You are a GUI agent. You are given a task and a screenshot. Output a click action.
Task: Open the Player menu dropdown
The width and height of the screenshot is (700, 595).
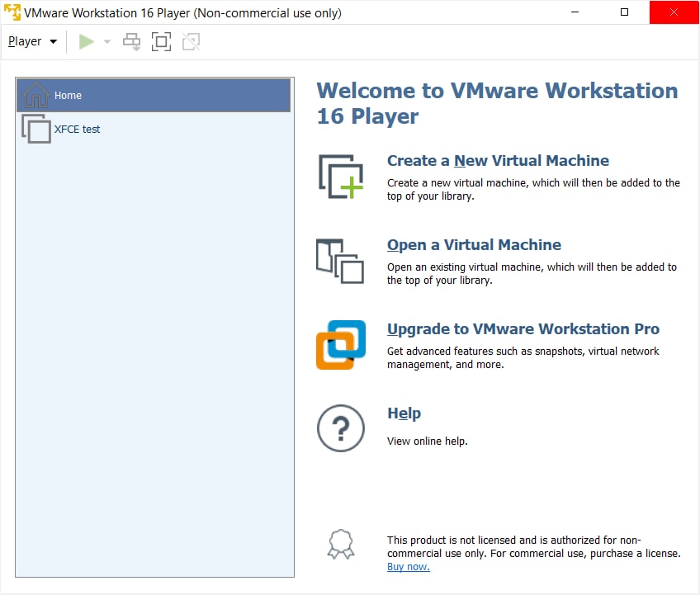pyautogui.click(x=32, y=41)
